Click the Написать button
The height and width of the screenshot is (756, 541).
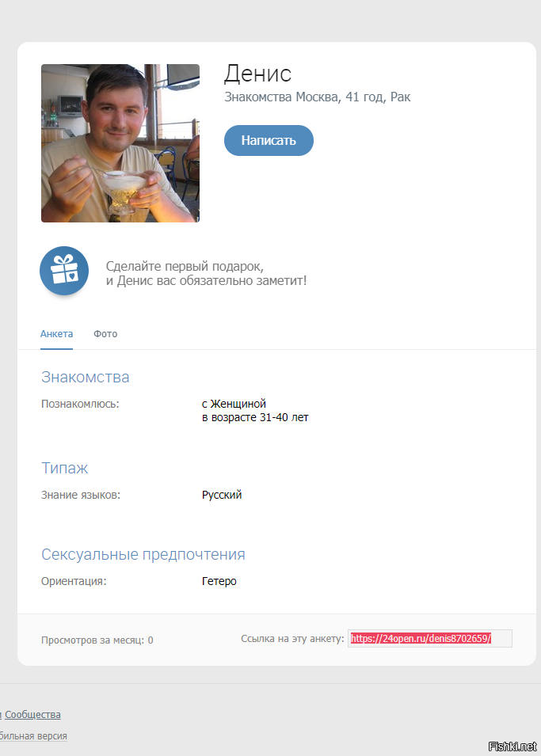[269, 140]
